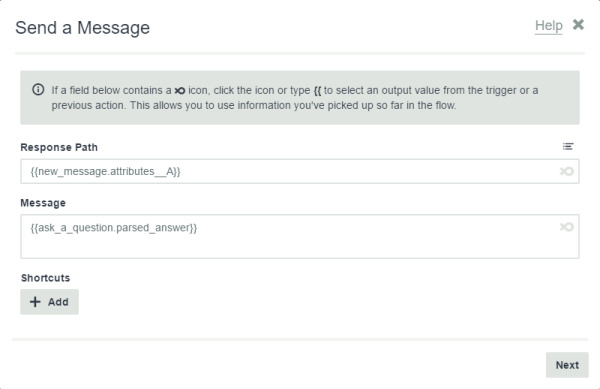The width and height of the screenshot is (600, 389).
Task: Click the Message field label
Action: 43,203
